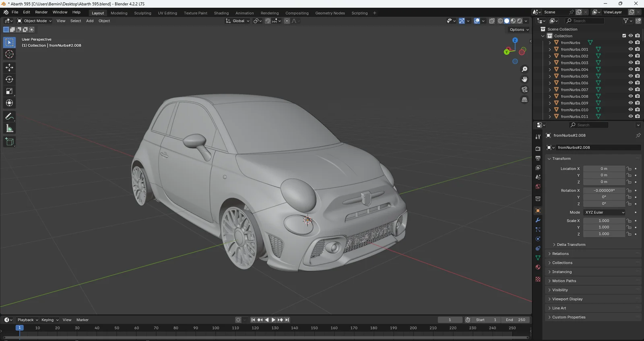Screen dimensions: 644x341
Task: Click the pan view hand icon
Action: pyautogui.click(x=524, y=79)
